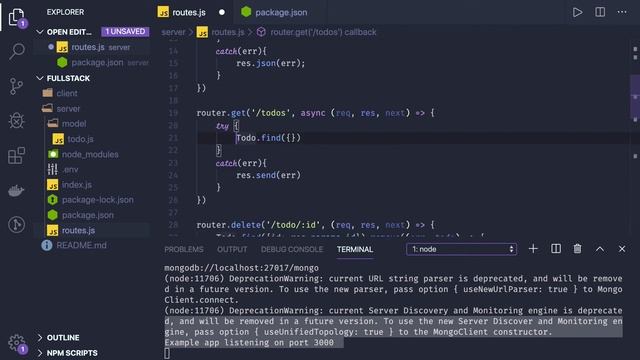Select the Terminal panel tab
The height and width of the screenshot is (360, 640).
[x=355, y=249]
